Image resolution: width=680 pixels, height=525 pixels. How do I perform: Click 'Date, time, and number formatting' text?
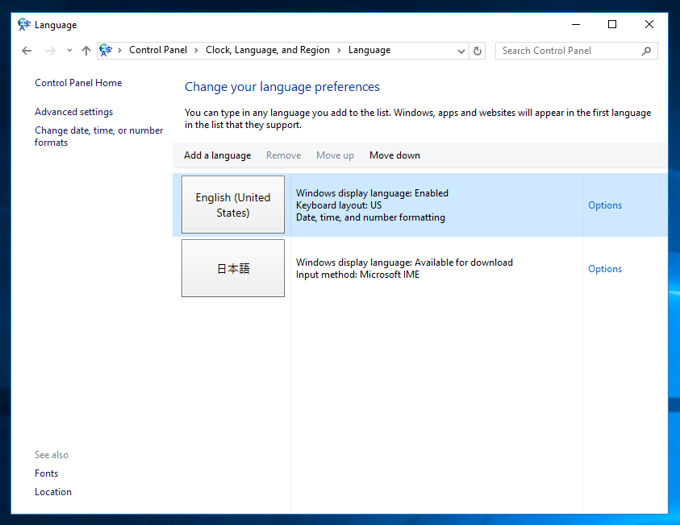[370, 217]
